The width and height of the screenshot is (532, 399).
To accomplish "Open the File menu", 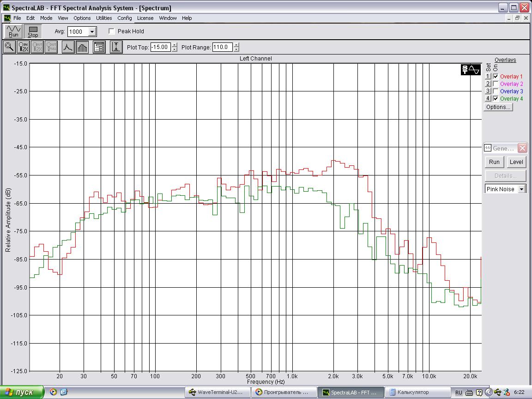I will [17, 18].
